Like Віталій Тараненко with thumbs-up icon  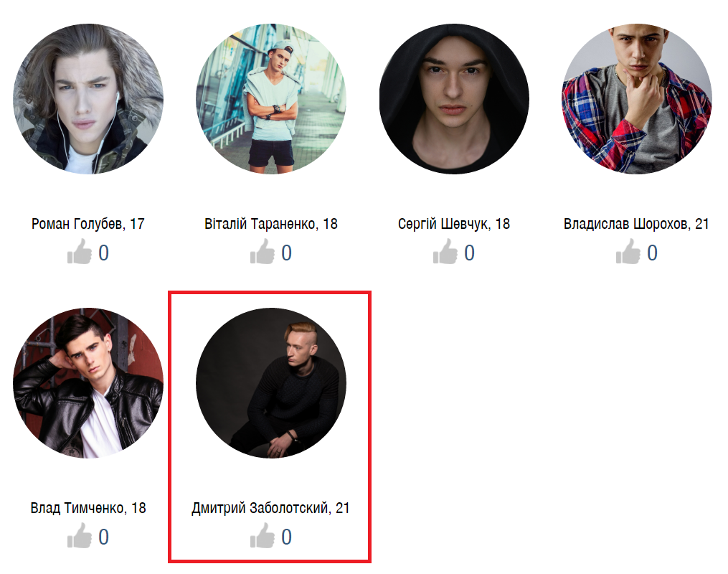click(x=263, y=252)
